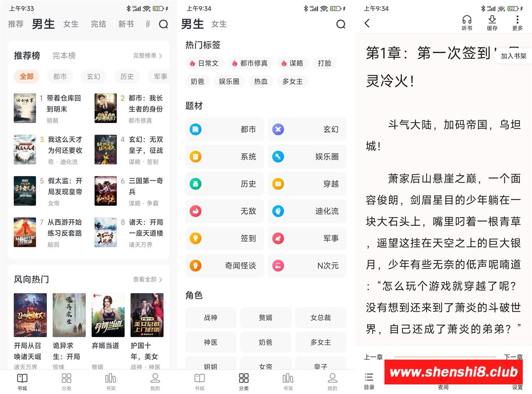The image size is (532, 394).
Task: Tap the back arrow in the reader
Action: click(x=367, y=23)
